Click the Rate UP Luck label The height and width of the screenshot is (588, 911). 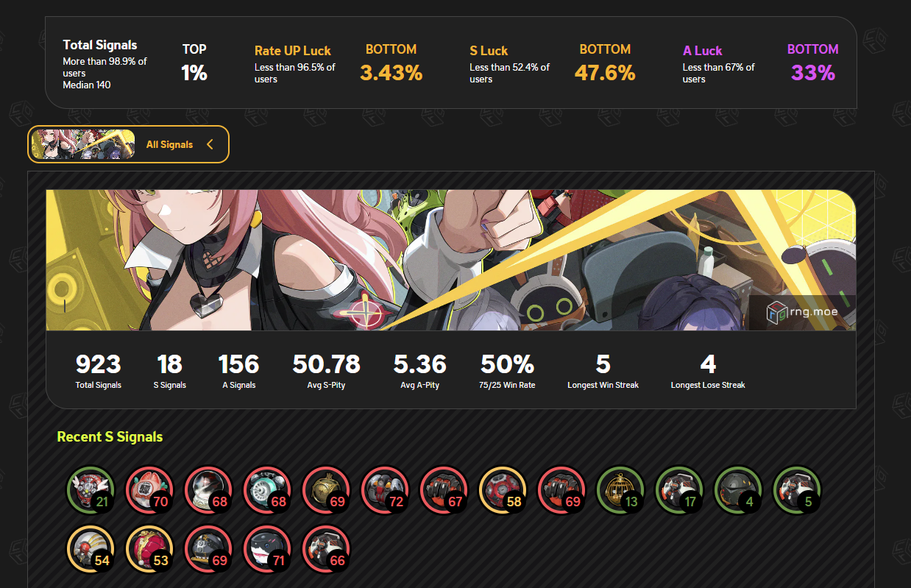tap(293, 51)
